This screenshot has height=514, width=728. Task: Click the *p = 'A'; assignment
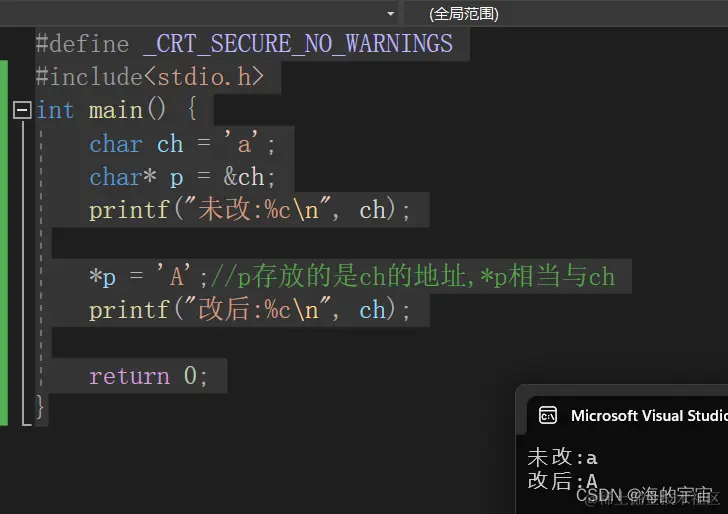(148, 277)
